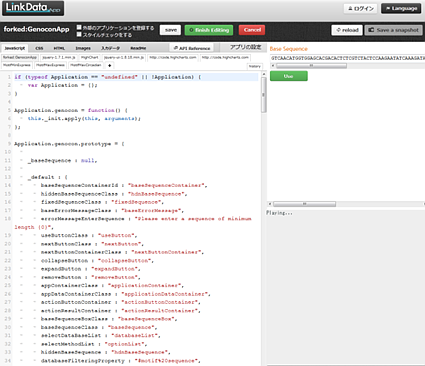This screenshot has height=366, width=425.
Task: Click the Playing... status text
Action: [x=279, y=213]
